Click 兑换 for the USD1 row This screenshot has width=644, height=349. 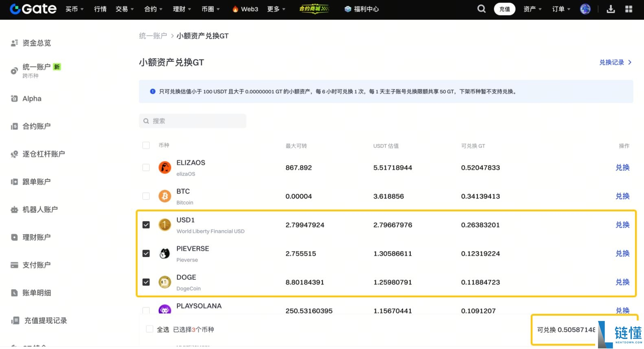coord(622,225)
